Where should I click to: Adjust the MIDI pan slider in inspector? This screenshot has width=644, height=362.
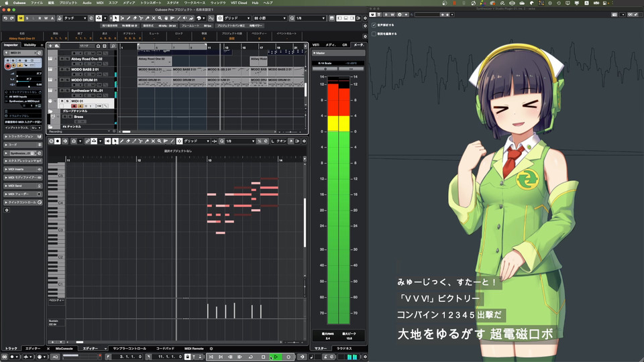[29, 80]
